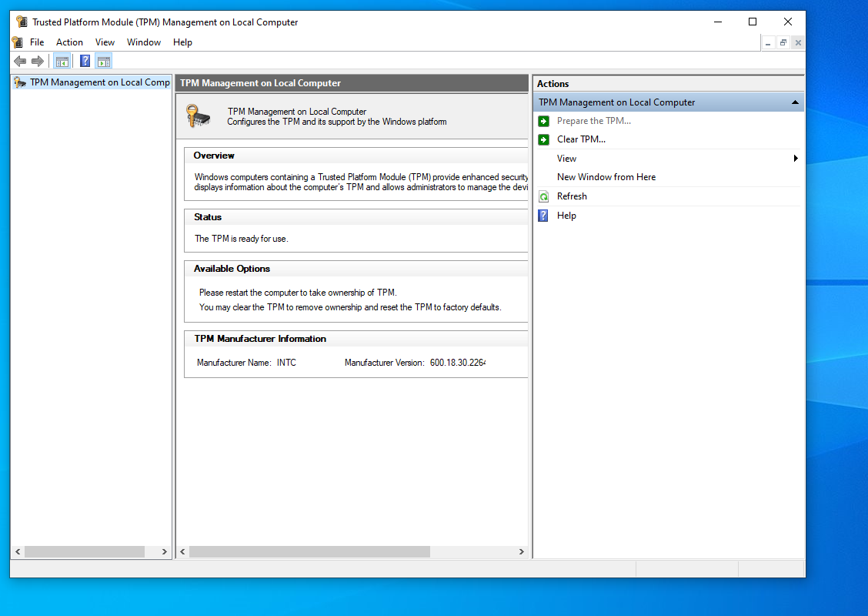
Task: Click left scroll arrow of center pane
Action: tap(182, 552)
